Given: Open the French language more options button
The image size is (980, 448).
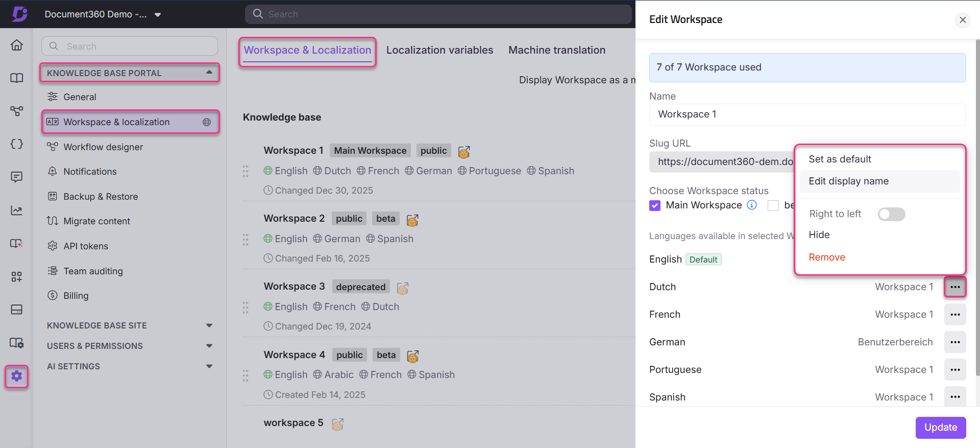Looking at the screenshot, I should coord(954,315).
